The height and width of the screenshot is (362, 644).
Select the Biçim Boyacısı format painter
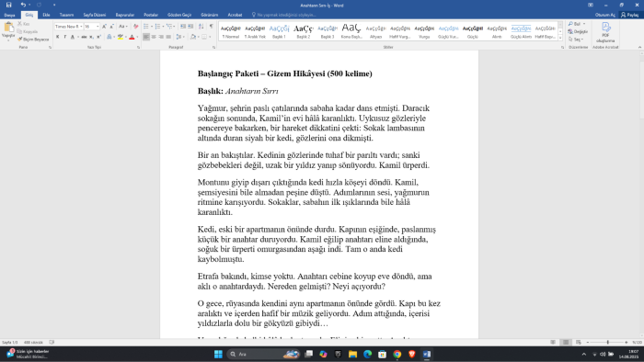coord(33,40)
